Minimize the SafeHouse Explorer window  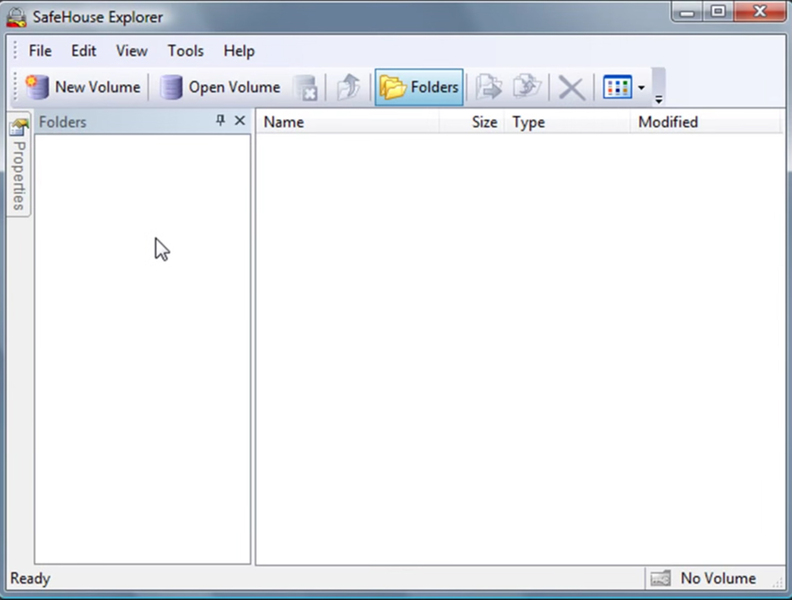pyautogui.click(x=687, y=12)
